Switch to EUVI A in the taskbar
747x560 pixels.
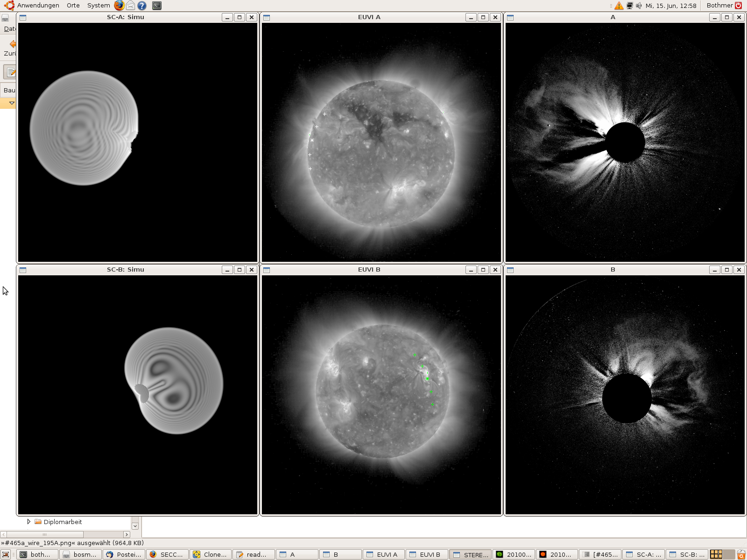pos(384,554)
